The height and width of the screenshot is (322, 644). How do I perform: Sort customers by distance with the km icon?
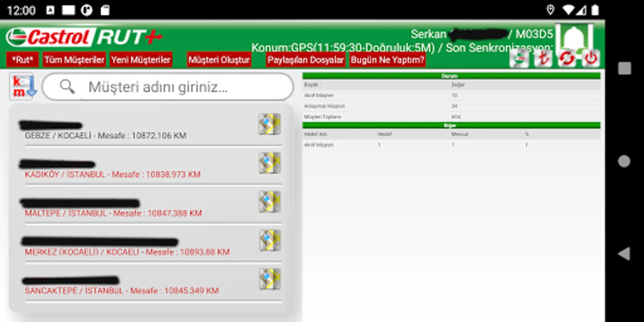pyautogui.click(x=23, y=87)
